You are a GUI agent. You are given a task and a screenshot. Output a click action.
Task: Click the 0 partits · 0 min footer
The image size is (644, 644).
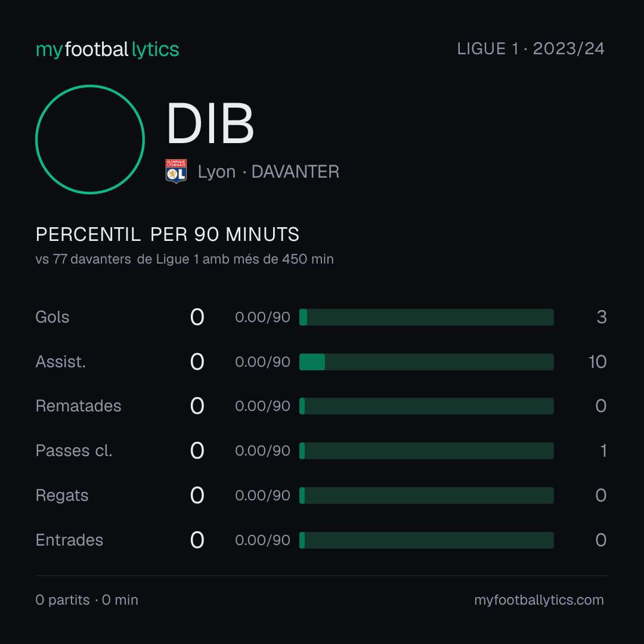[86, 600]
